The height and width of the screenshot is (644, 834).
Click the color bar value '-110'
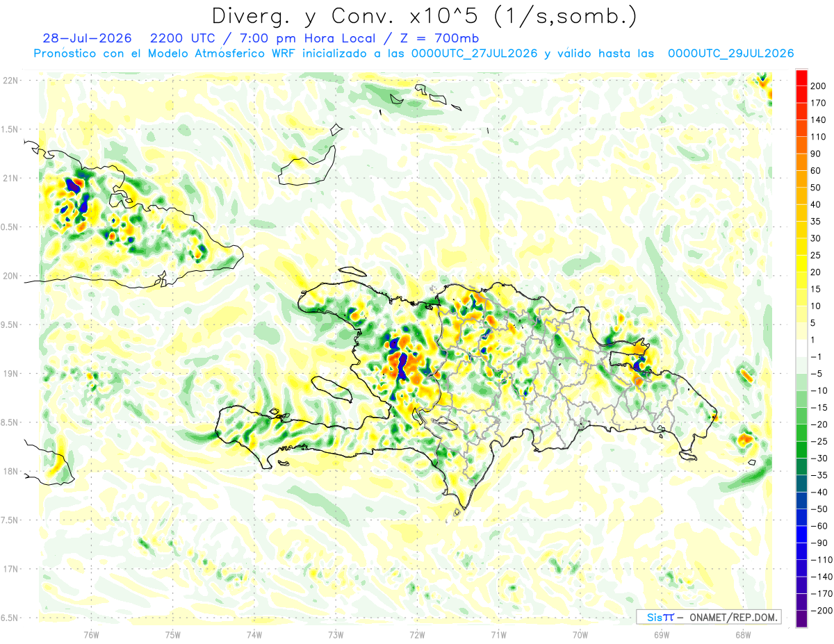(x=822, y=561)
